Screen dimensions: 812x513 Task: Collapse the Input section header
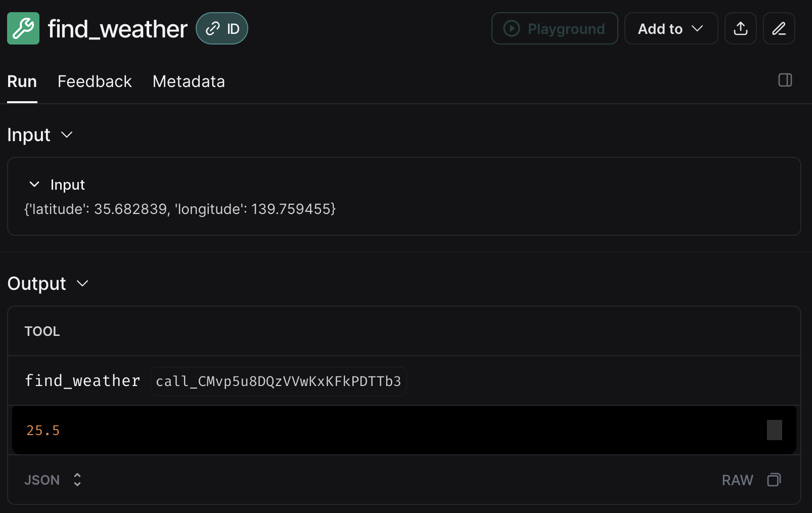click(40, 135)
